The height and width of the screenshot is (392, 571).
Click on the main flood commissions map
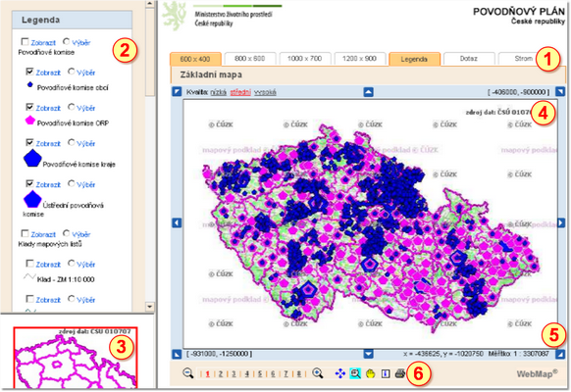click(x=370, y=223)
